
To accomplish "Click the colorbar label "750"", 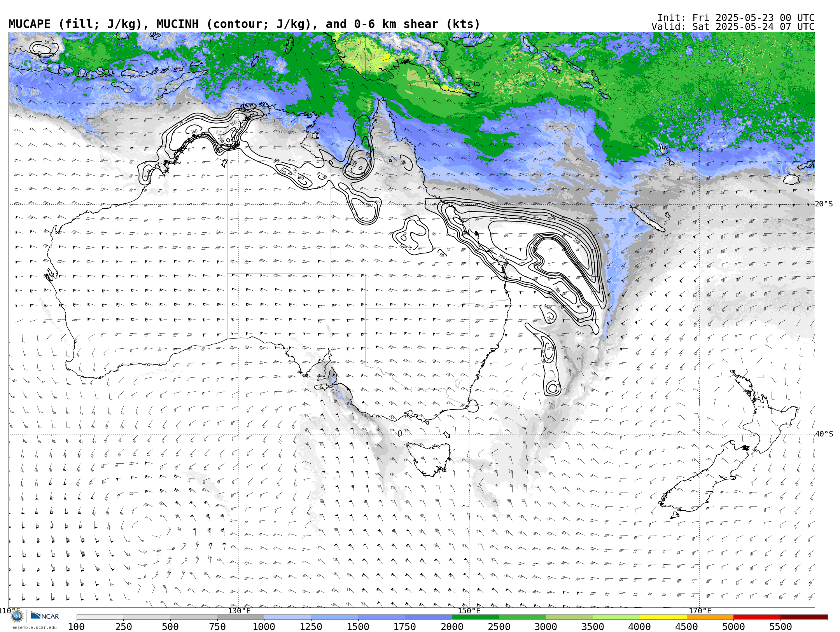I will [x=217, y=627].
